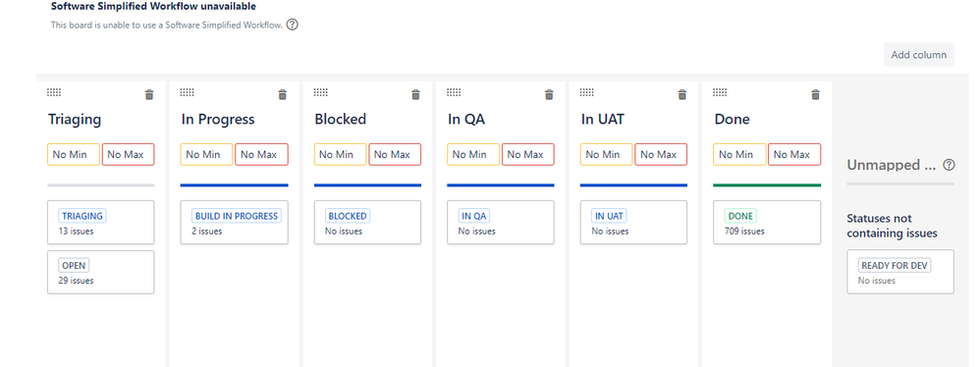The width and height of the screenshot is (980, 367).
Task: Open help icon beside Simplified Workflow text
Action: (x=292, y=25)
